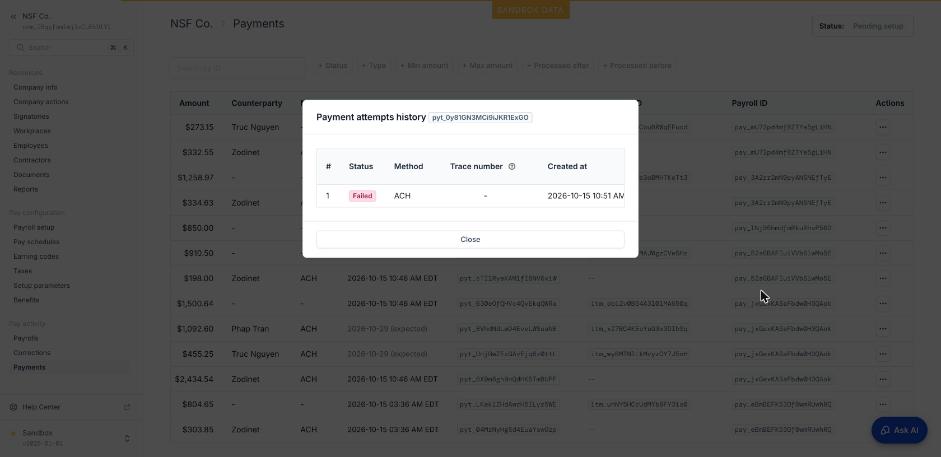Open Taxes configuration page
This screenshot has width=941, height=457.
(22, 271)
